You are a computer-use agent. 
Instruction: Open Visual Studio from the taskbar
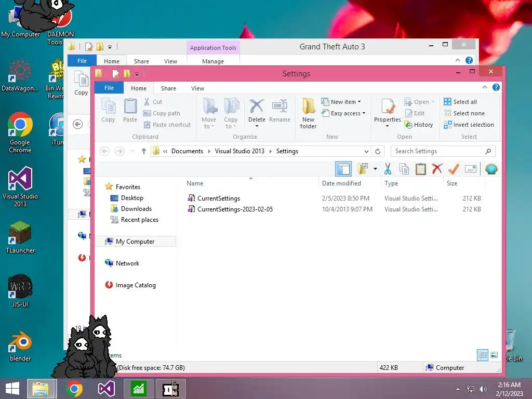(x=107, y=389)
